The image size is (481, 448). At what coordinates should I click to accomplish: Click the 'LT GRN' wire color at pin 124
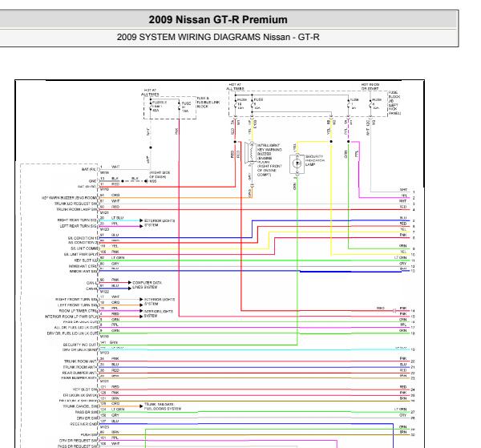point(118,409)
